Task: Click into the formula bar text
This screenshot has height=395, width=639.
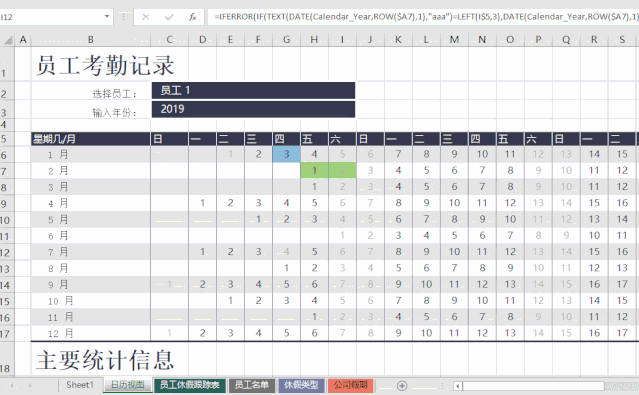Action: (424, 17)
